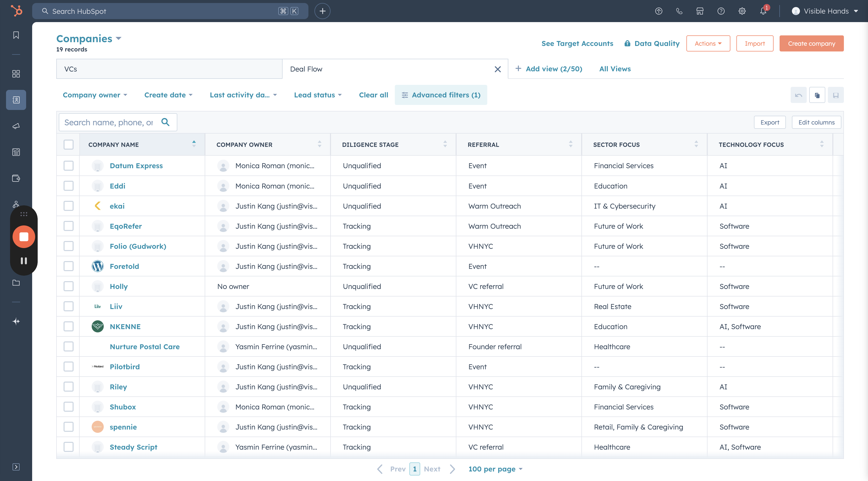868x481 pixels.
Task: Select the Bookmarks icon in left sidebar
Action: [x=16, y=35]
